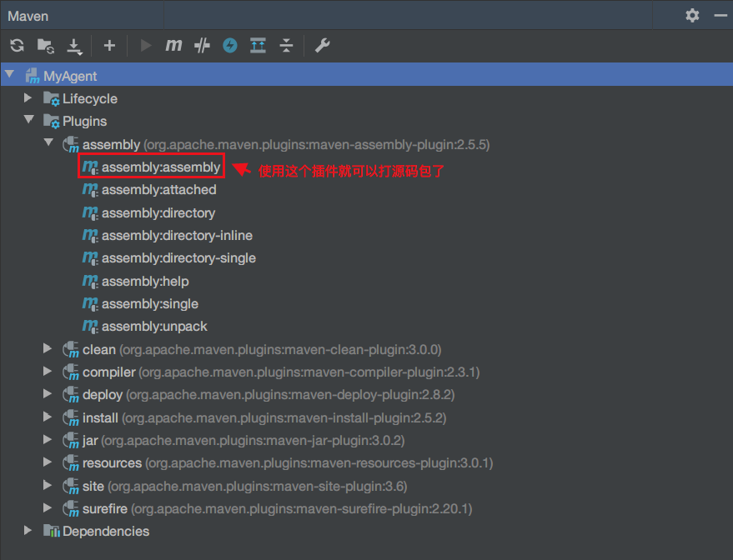This screenshot has width=733, height=560.
Task: Reload all Maven projects
Action: pyautogui.click(x=18, y=45)
